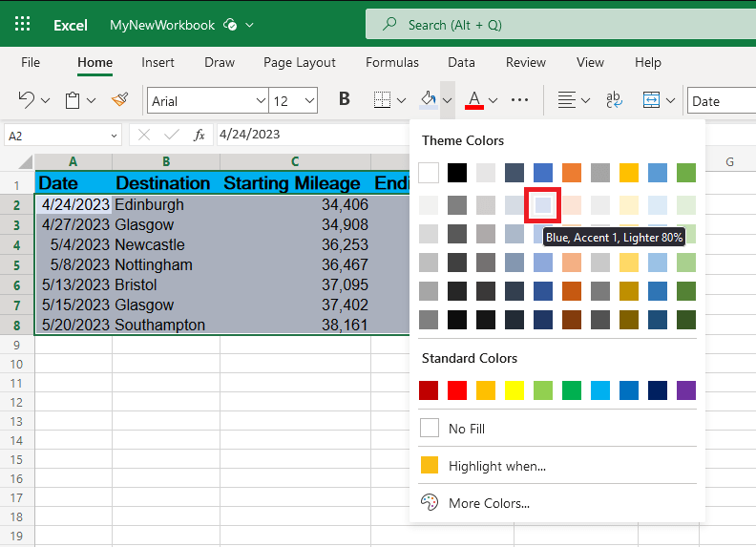The height and width of the screenshot is (547, 756).
Task: Open the File menu
Action: (x=31, y=62)
